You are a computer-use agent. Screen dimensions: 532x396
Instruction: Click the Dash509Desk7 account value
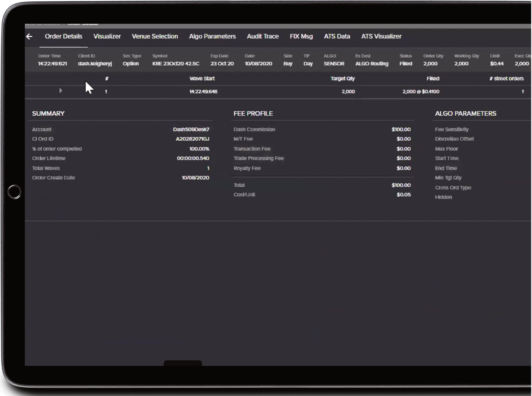click(x=191, y=129)
